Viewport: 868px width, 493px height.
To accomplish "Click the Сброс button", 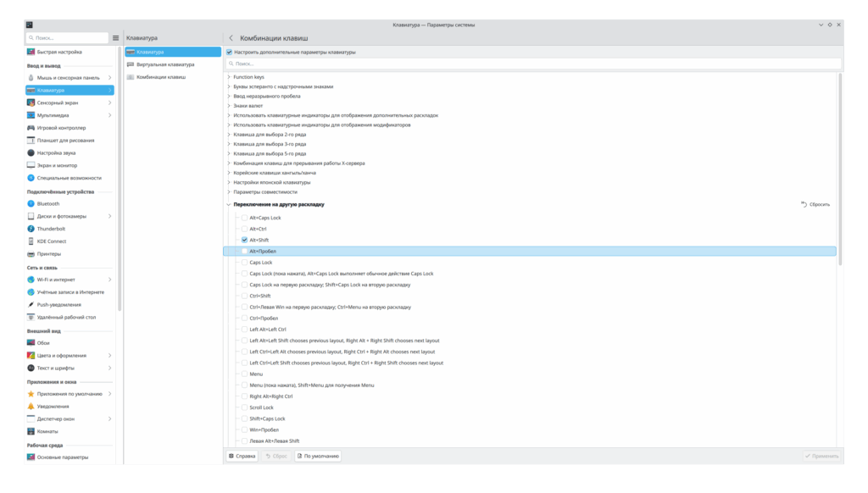I will pos(276,457).
